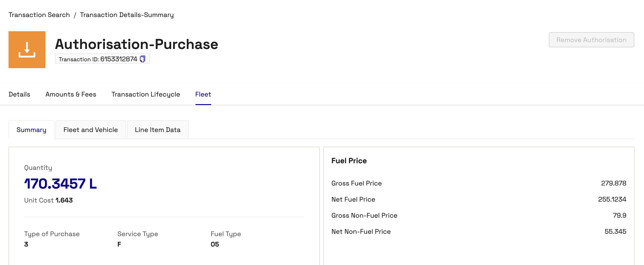Click the Gross Fuel Price value 279.878

(x=613, y=183)
